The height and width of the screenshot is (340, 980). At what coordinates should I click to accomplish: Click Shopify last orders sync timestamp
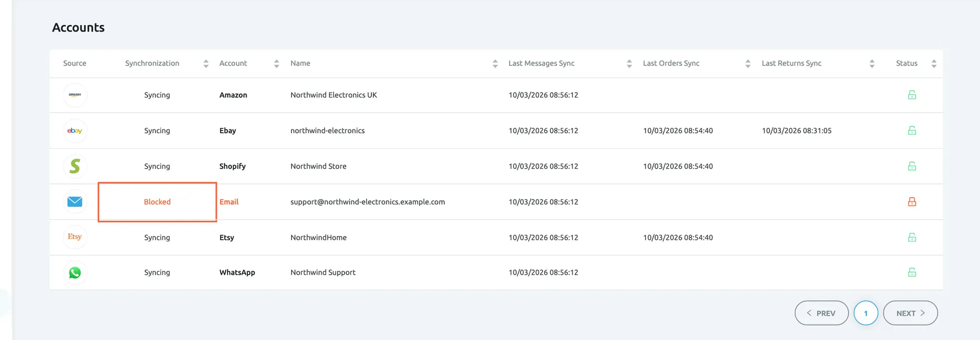[678, 166]
